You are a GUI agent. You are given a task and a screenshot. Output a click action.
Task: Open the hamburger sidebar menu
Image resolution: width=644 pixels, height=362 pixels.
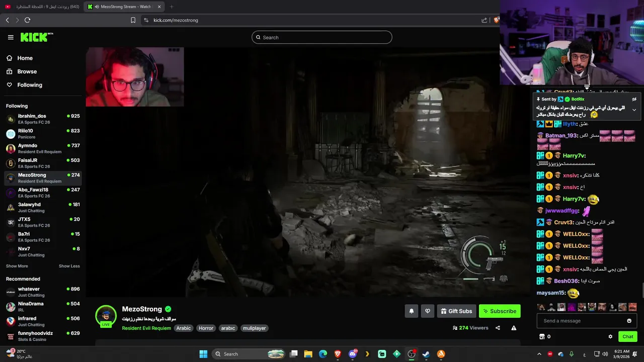click(11, 37)
